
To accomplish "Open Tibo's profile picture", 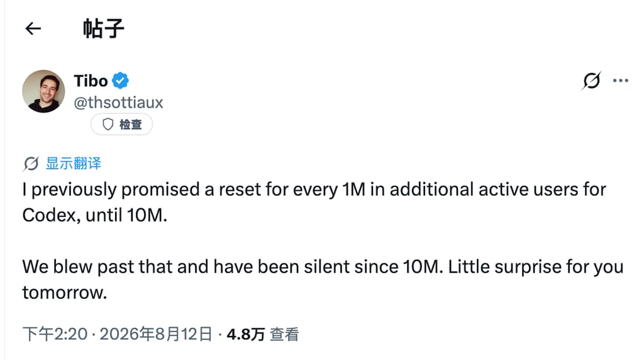I will (43, 91).
